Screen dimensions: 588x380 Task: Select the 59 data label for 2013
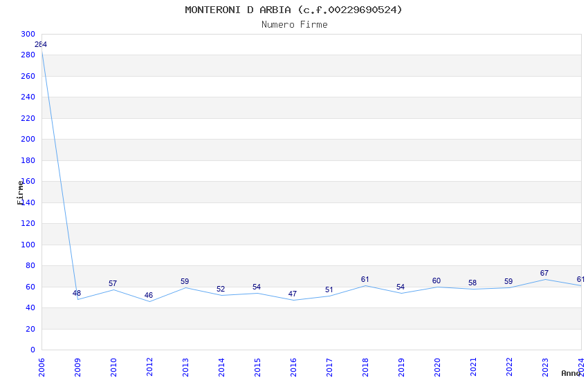tap(185, 281)
